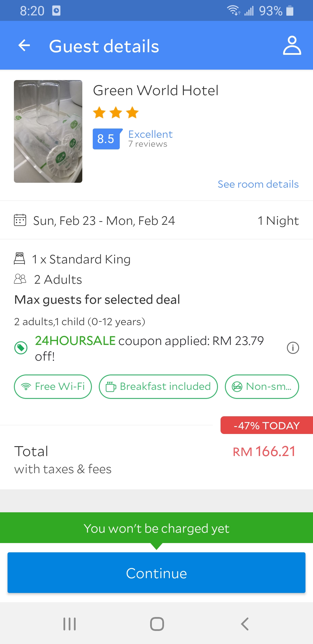Tap the 8.5 rating score badge

[x=106, y=139]
